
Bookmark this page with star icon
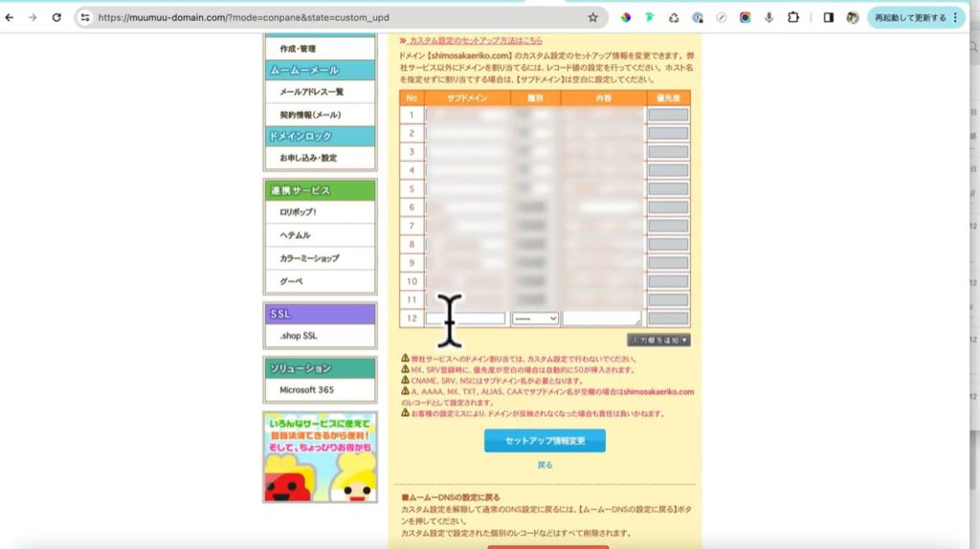click(x=592, y=17)
